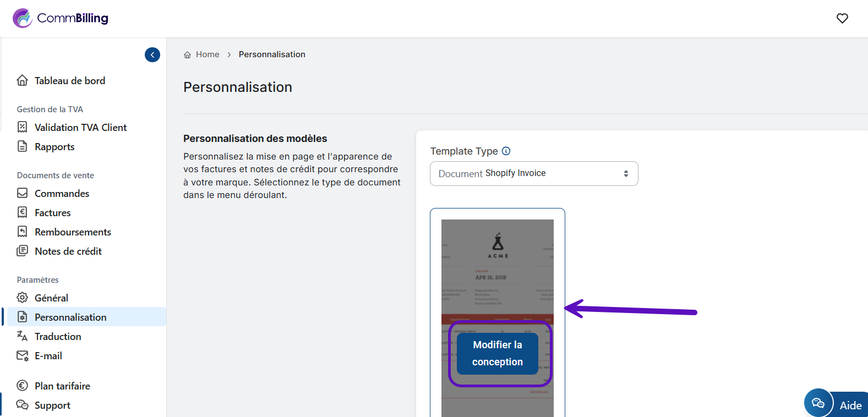Go to Tableau de bord
The width and height of the screenshot is (868, 417).
click(69, 81)
